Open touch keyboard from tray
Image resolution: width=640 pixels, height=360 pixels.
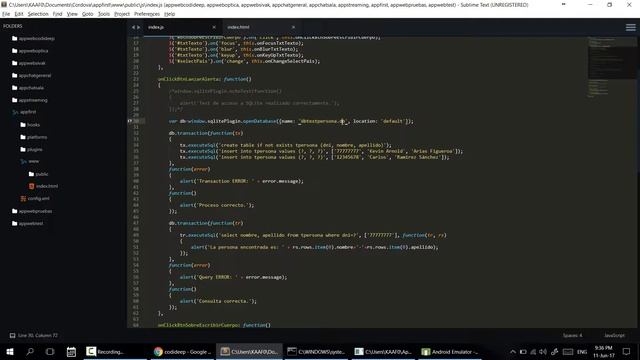[x=568, y=351]
